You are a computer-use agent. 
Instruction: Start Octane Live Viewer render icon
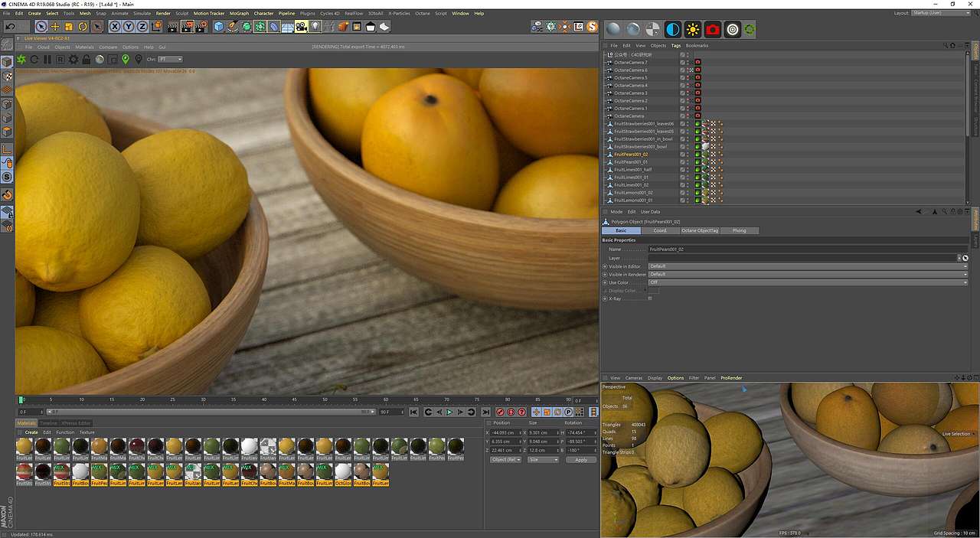pos(21,59)
